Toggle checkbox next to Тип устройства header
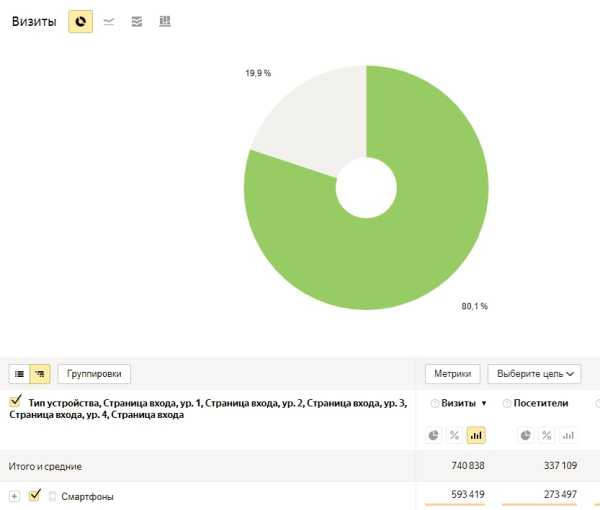This screenshot has height=510, width=600. (15, 402)
